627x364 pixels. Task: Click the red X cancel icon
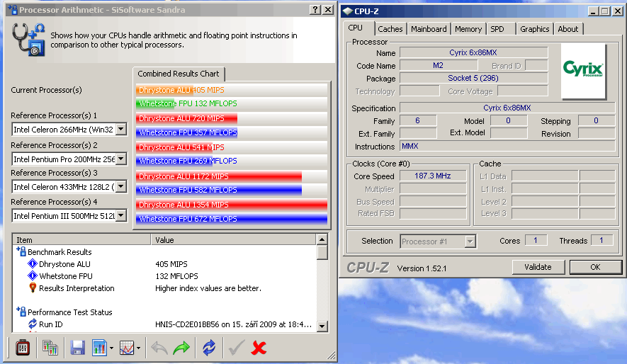[259, 348]
